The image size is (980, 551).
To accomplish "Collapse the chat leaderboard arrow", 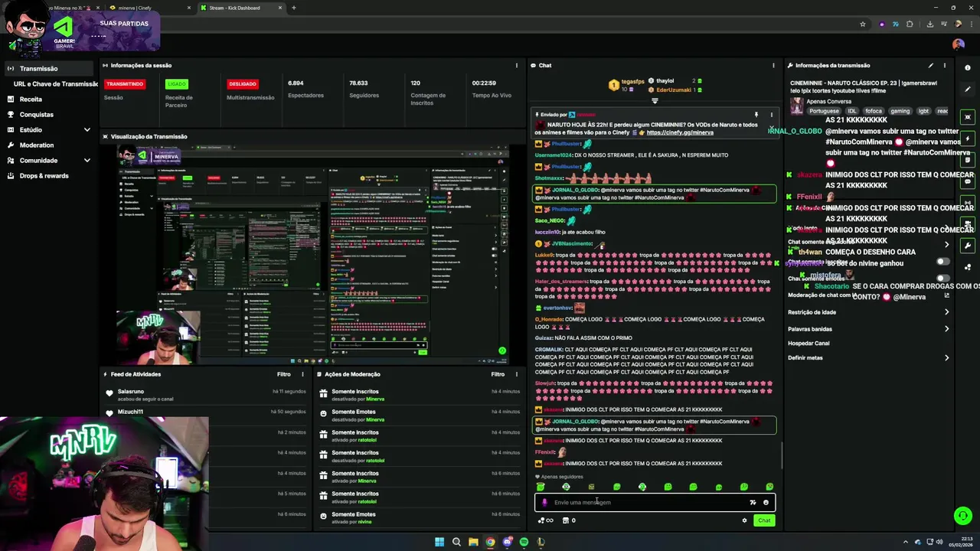I will (655, 101).
